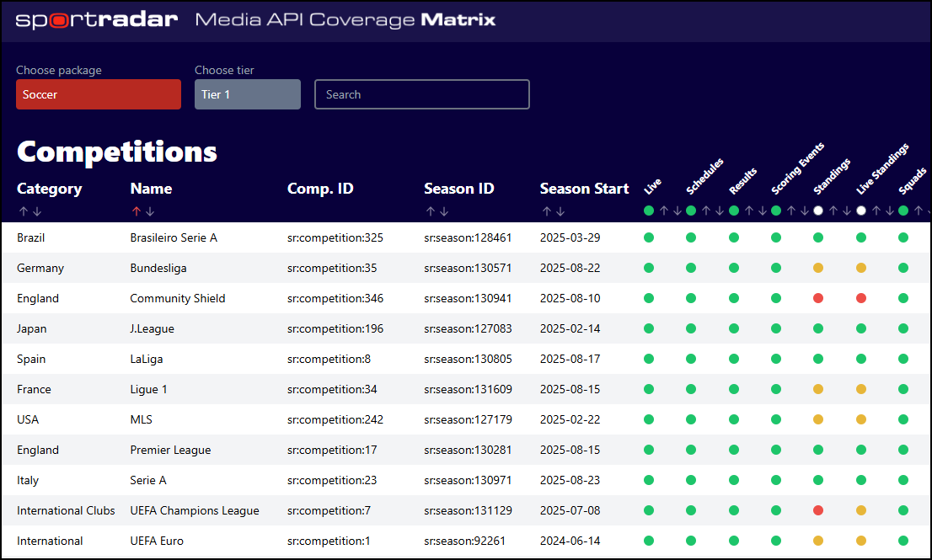Open the Choose package dropdown showing Soccer

pyautogui.click(x=99, y=94)
